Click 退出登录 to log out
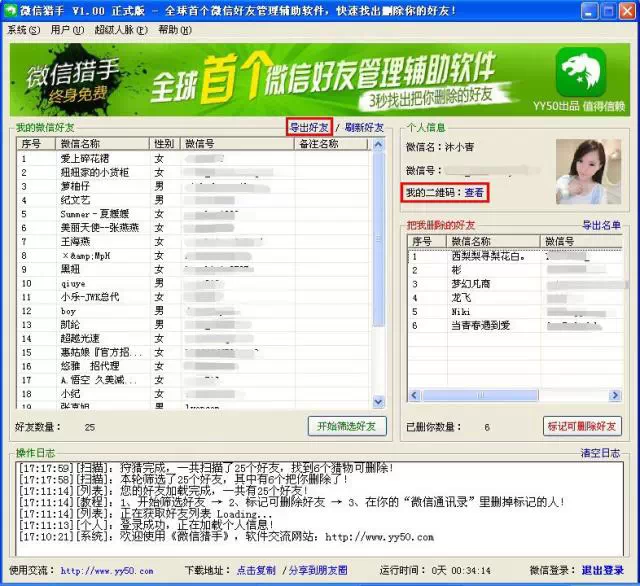 pyautogui.click(x=603, y=571)
